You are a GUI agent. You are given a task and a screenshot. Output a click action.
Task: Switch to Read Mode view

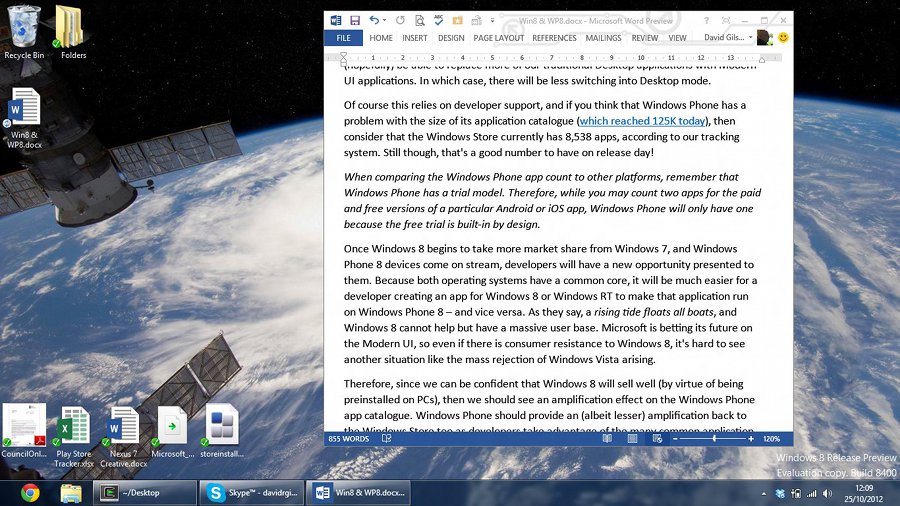point(607,439)
